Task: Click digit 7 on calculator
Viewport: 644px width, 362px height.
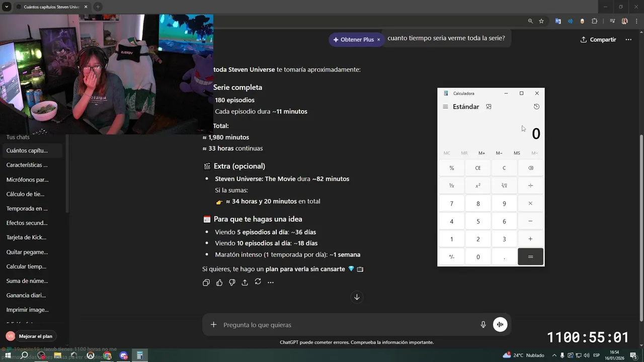Action: [x=452, y=204]
